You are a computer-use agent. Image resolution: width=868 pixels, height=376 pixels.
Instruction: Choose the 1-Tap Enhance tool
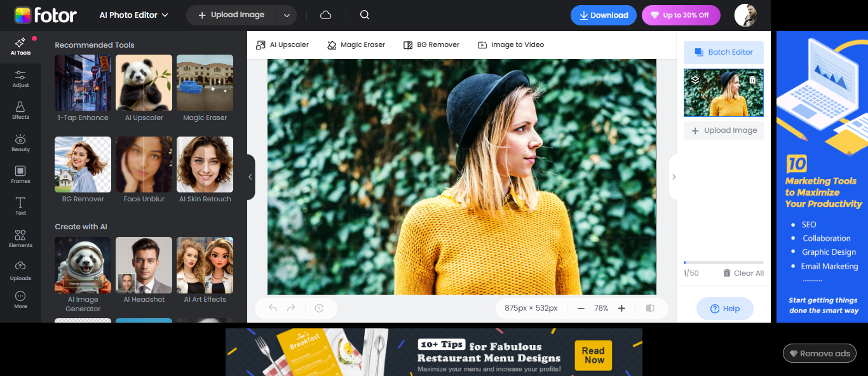point(83,88)
